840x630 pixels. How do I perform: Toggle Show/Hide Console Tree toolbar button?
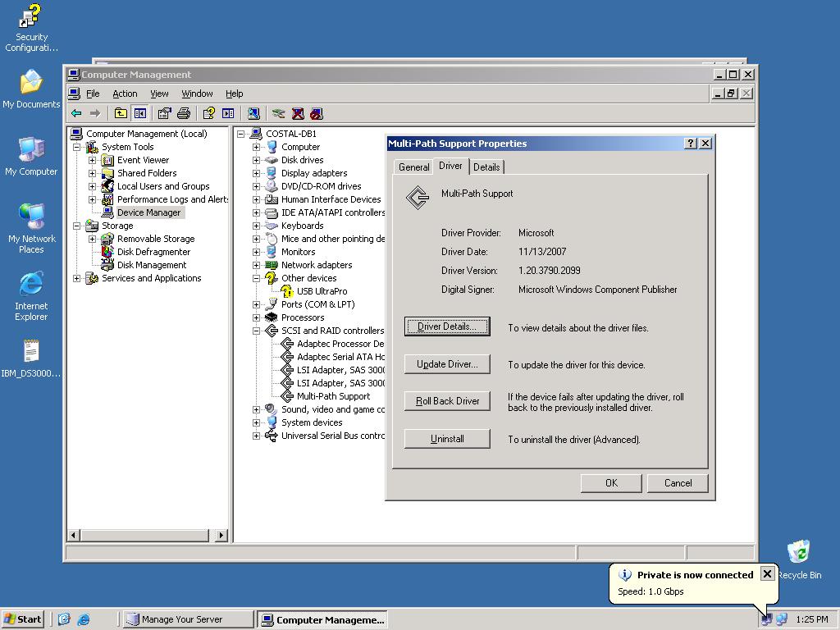[x=139, y=113]
